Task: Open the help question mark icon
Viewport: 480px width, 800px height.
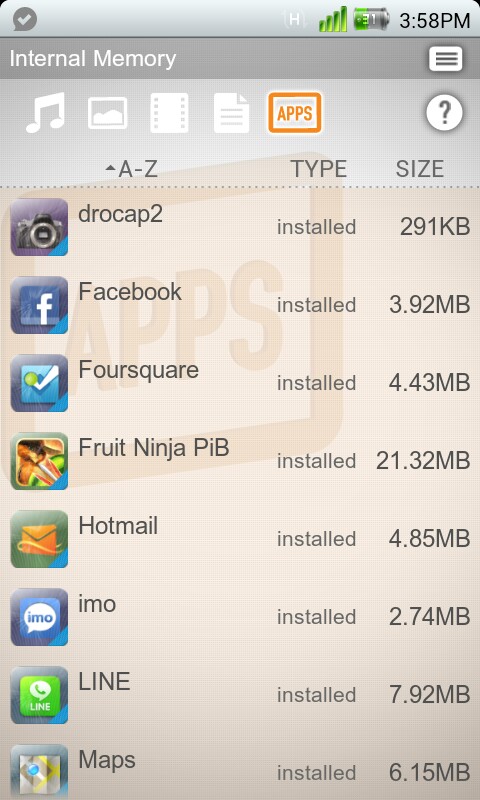Action: click(444, 112)
